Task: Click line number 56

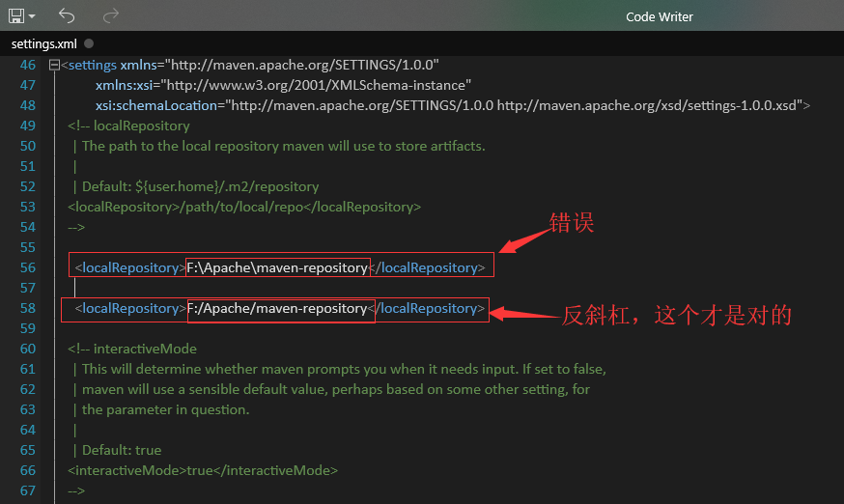Action: [27, 267]
